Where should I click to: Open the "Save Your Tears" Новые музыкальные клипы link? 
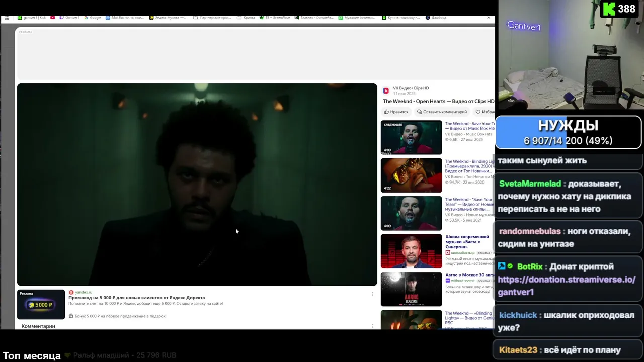tap(469, 204)
